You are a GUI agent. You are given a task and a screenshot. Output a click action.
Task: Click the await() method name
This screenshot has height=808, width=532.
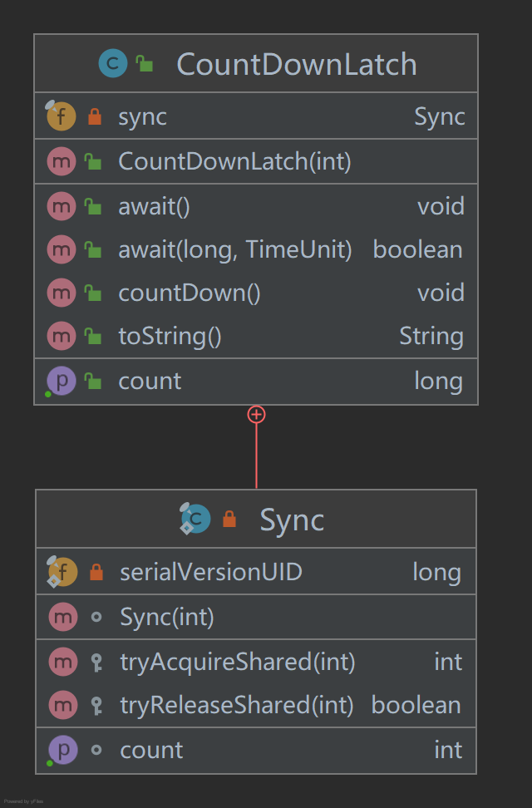(x=155, y=206)
